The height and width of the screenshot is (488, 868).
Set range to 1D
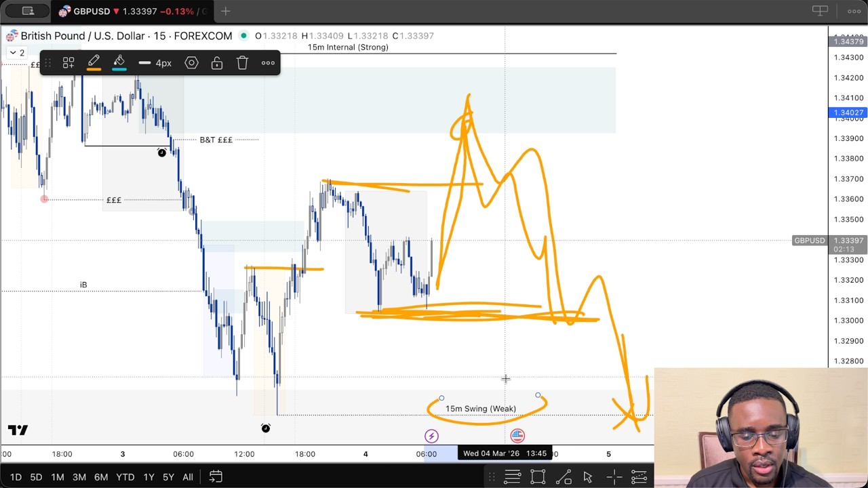pyautogui.click(x=16, y=477)
